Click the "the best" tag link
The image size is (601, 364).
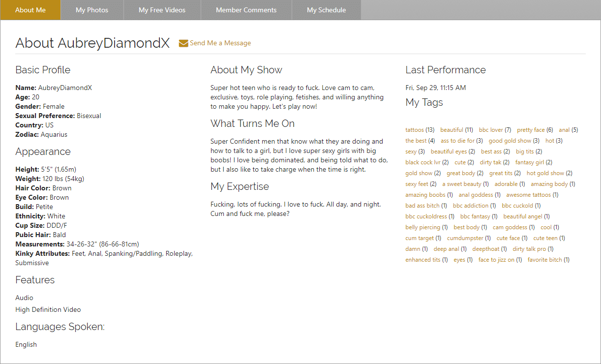416,141
